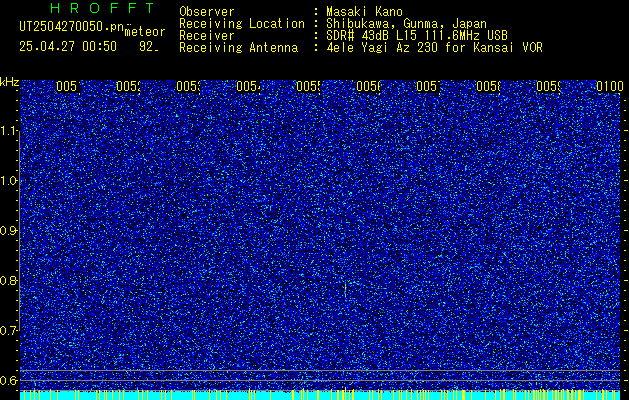Click the observer name Masaki Kano
This screenshot has width=629, height=400.
[364, 12]
